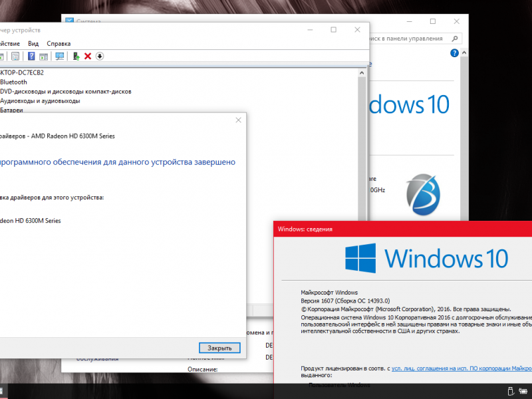Open the blue question mark Help icon
Image resolution: width=532 pixels, height=399 pixels.
[31, 57]
